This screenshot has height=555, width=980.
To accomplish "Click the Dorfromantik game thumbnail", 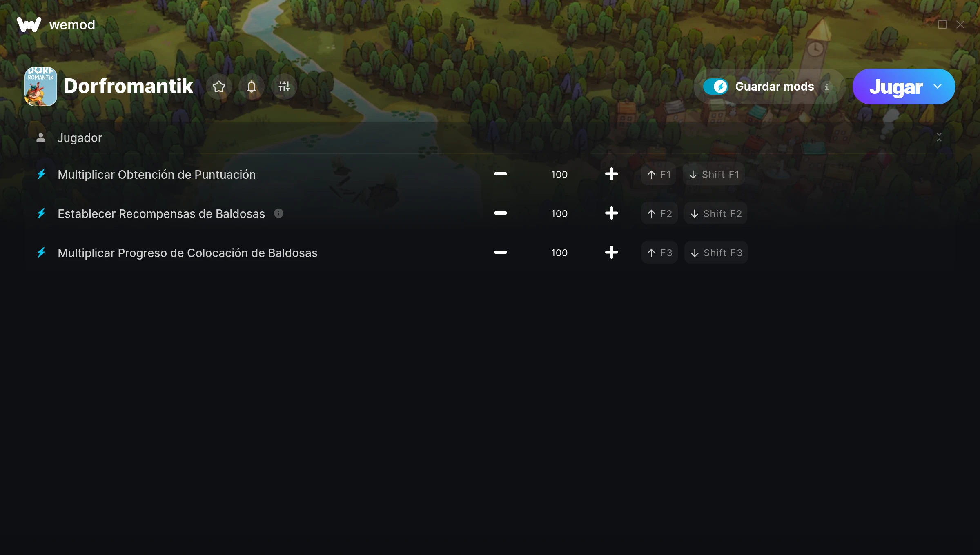I will pos(41,87).
